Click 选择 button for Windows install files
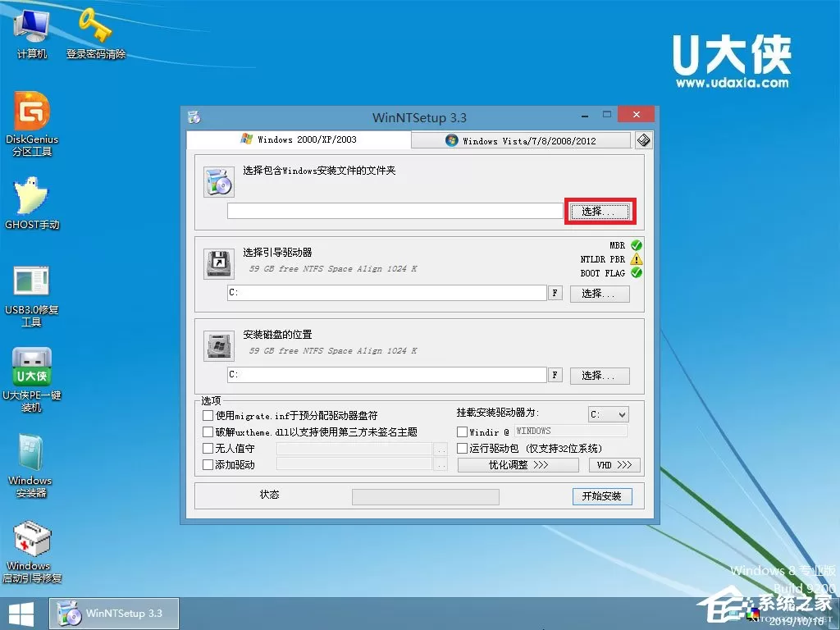The image size is (840, 630). pos(600,212)
